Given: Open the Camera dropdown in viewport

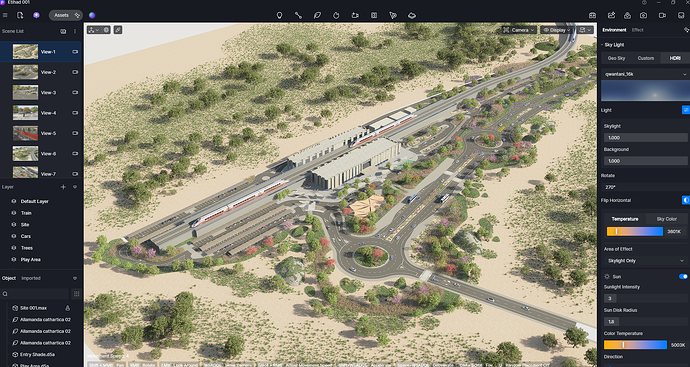Looking at the screenshot, I should 519,30.
